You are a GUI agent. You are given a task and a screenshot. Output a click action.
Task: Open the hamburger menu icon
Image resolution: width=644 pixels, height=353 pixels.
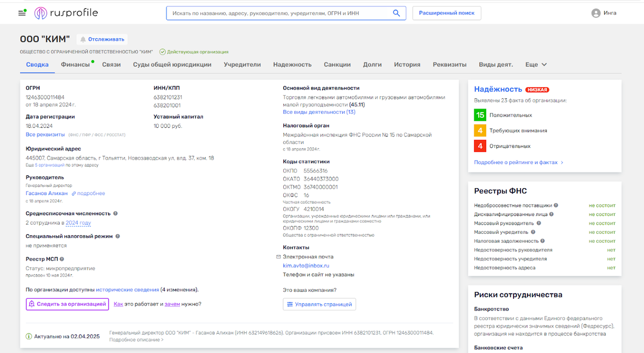[x=22, y=13]
